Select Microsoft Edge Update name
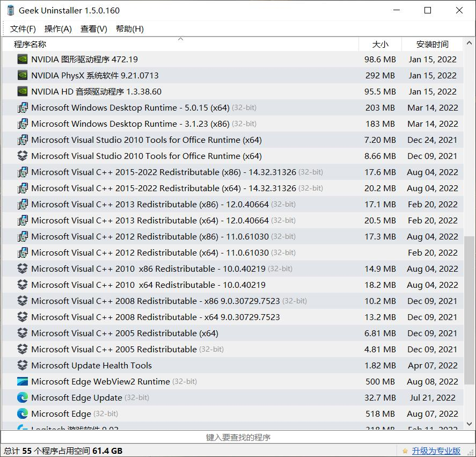476x457 pixels. point(77,397)
